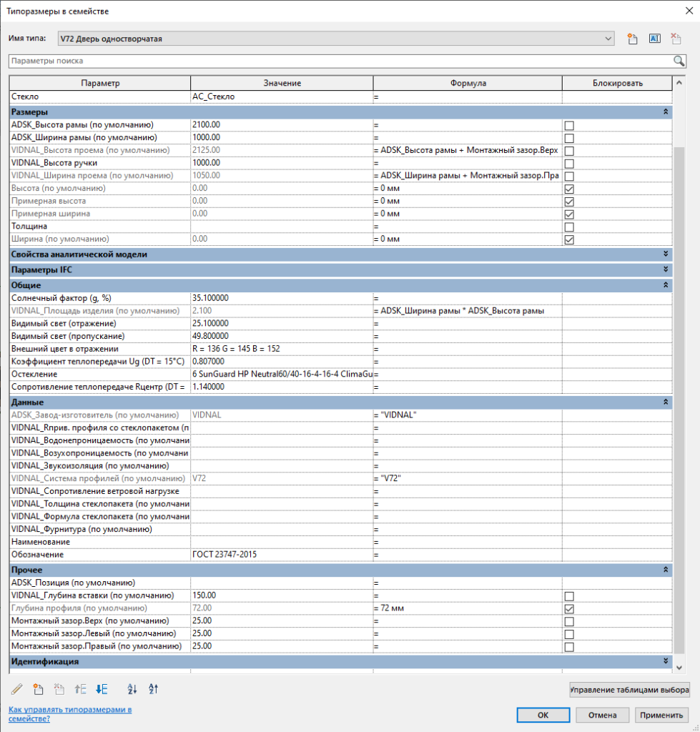Viewport: 700px width, 732px height.
Task: Uncheck lock for Глубина профиля
Action: 569,609
